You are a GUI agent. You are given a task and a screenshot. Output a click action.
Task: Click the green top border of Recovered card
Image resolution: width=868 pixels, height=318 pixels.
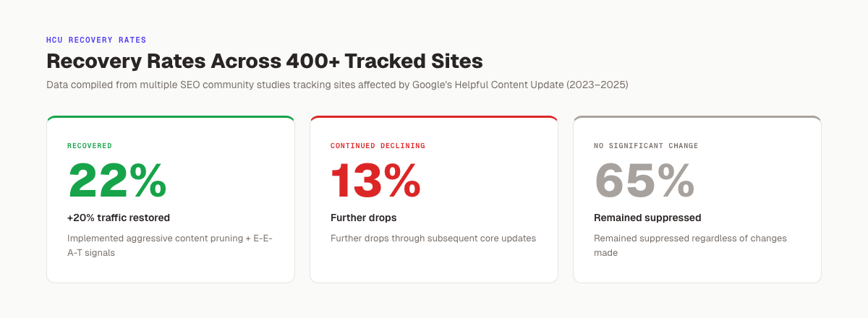171,117
